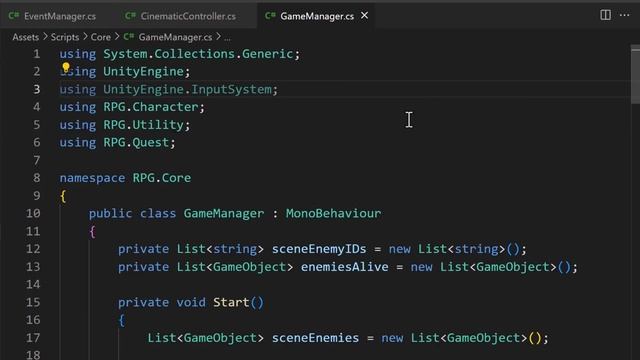Click line number 1 in the gutter
This screenshot has width=640, height=360.
[x=37, y=54]
